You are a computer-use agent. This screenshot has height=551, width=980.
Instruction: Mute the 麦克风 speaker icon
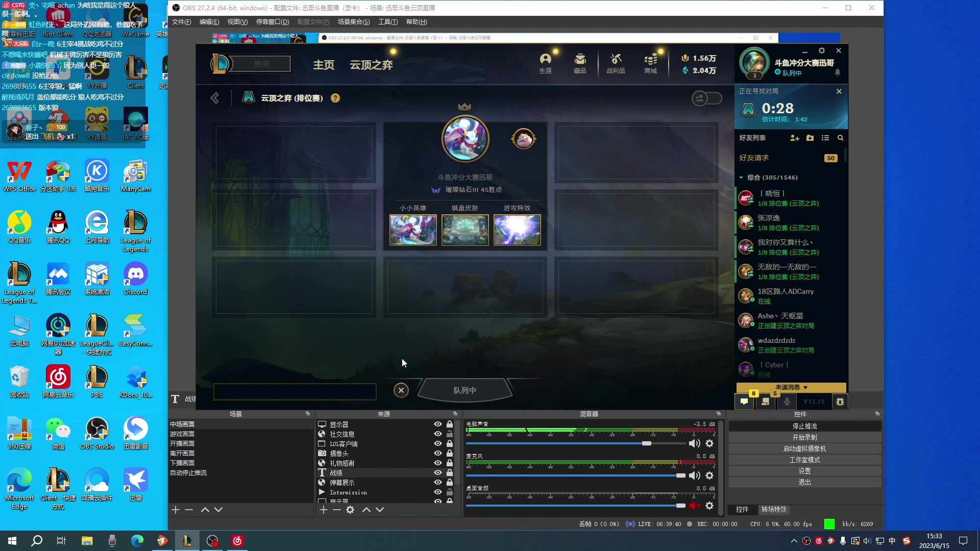point(694,475)
